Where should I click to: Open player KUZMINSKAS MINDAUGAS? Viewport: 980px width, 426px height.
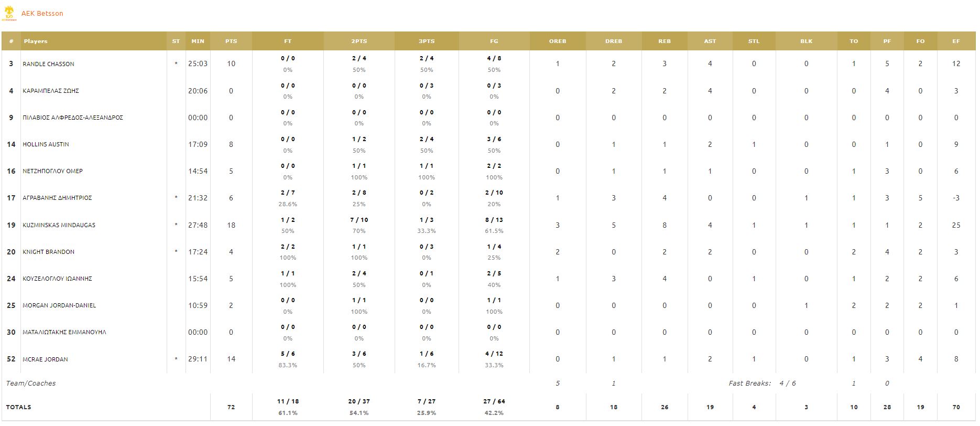pos(59,225)
